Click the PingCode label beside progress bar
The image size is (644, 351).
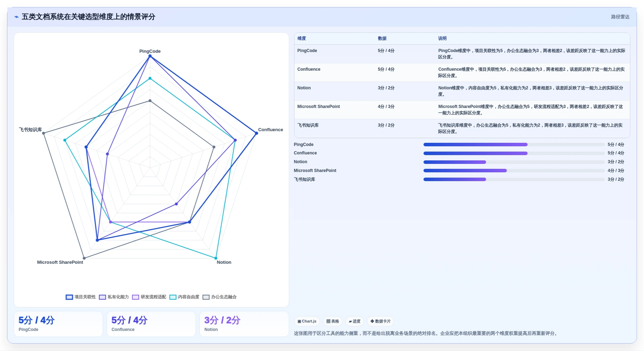pyautogui.click(x=304, y=145)
